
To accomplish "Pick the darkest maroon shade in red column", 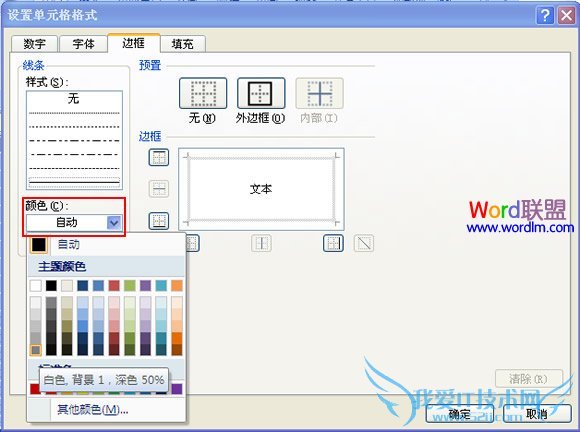I will (114, 350).
